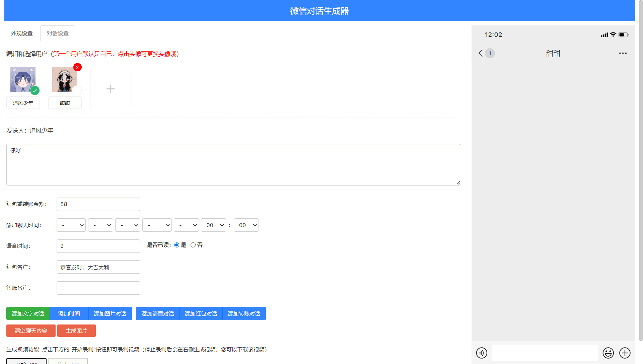The width and height of the screenshot is (643, 364).
Task: Click the 追风少年 name field
Action: pos(23,103)
